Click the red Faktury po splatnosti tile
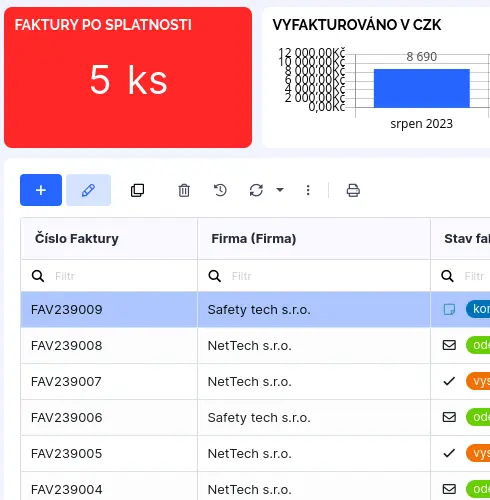 click(x=128, y=78)
